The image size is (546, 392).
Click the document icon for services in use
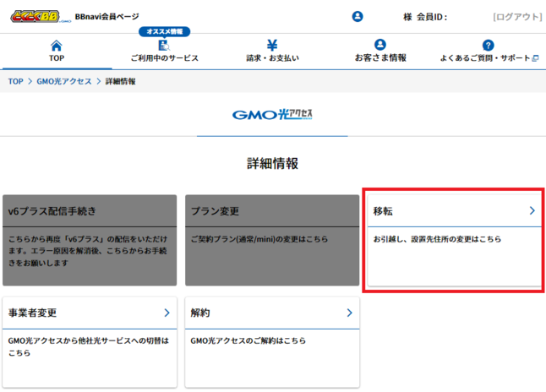pyautogui.click(x=164, y=46)
